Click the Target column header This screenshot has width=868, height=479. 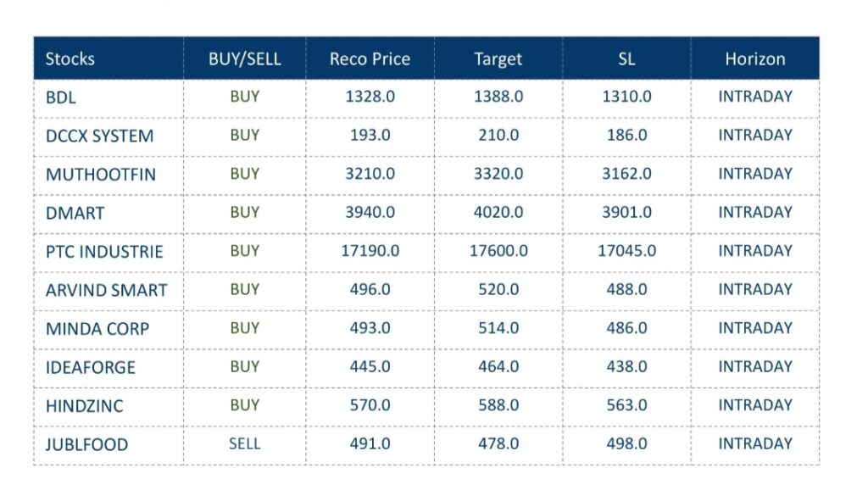(498, 59)
